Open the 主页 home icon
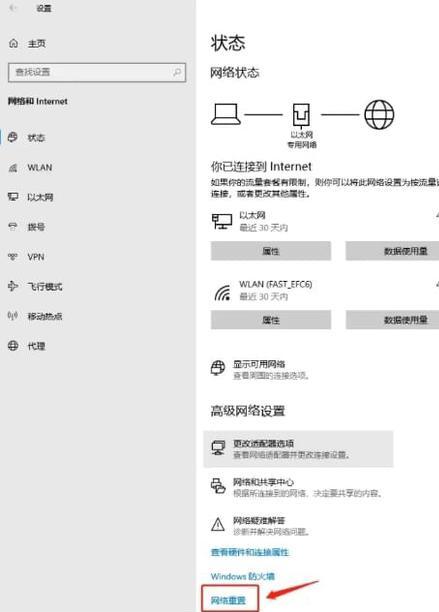This screenshot has width=439, height=612. tap(14, 43)
